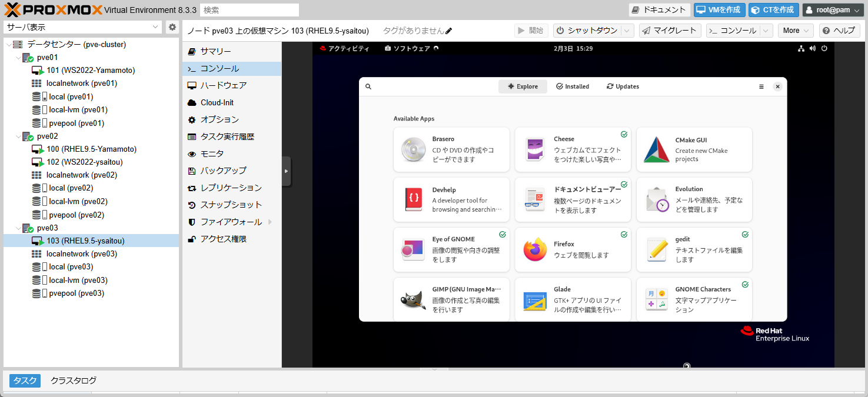868x397 pixels.
Task: Click the power icon in RHEL top bar
Action: pyautogui.click(x=824, y=48)
